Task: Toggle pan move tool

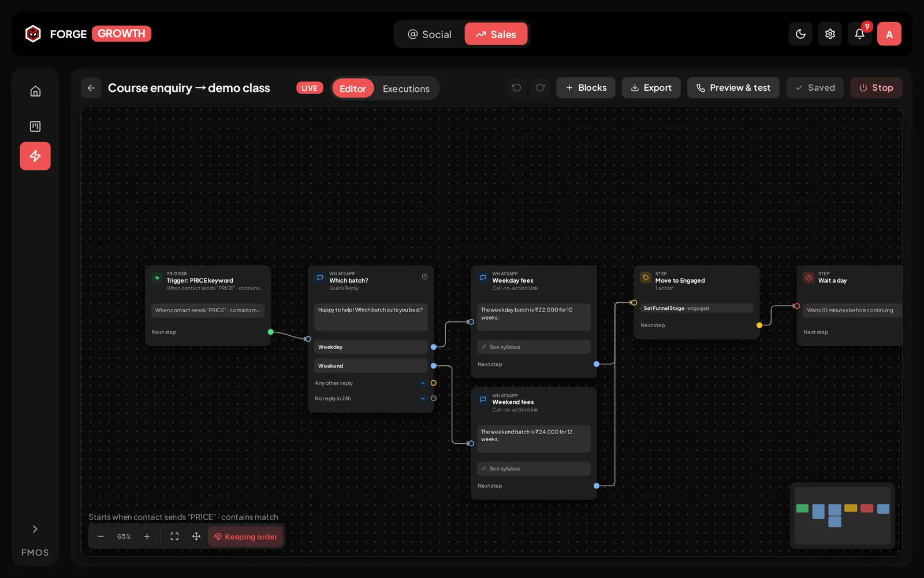Action: [x=196, y=536]
